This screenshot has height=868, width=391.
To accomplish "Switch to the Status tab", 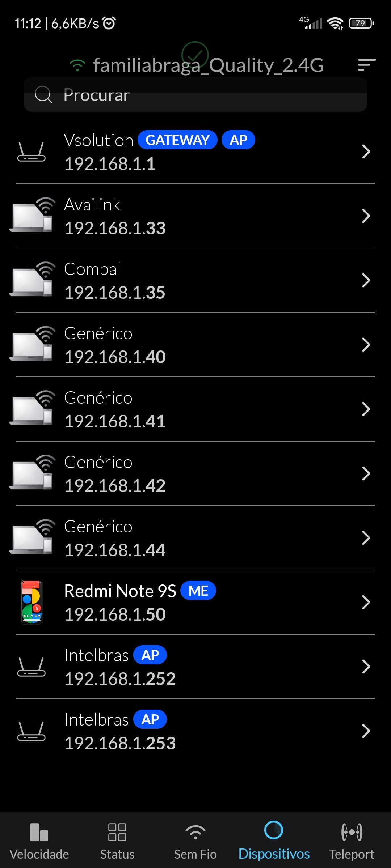I will pos(117,841).
